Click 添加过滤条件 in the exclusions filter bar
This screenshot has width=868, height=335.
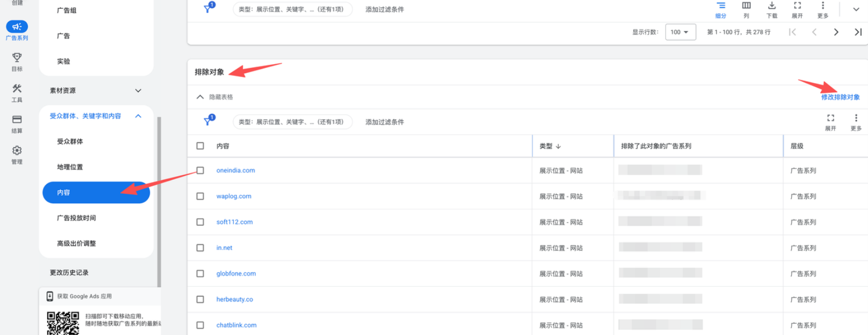(385, 122)
